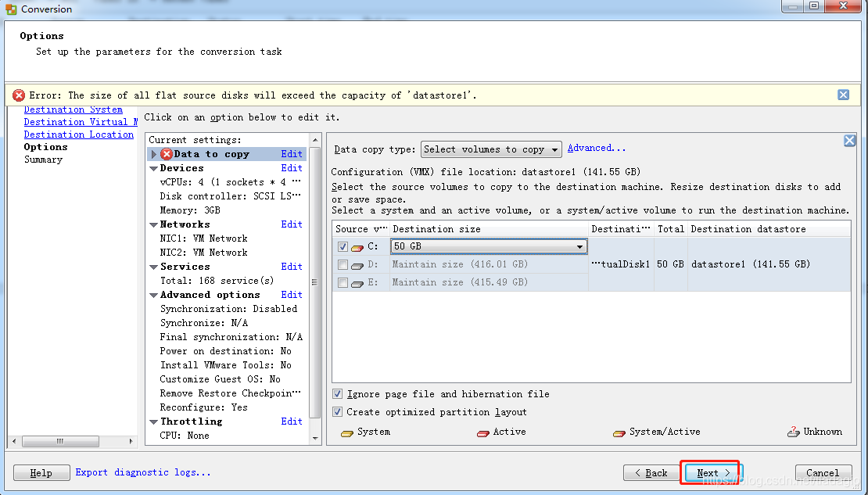Click the Destination size column header
Screen dimensions: 868x495
489,229
